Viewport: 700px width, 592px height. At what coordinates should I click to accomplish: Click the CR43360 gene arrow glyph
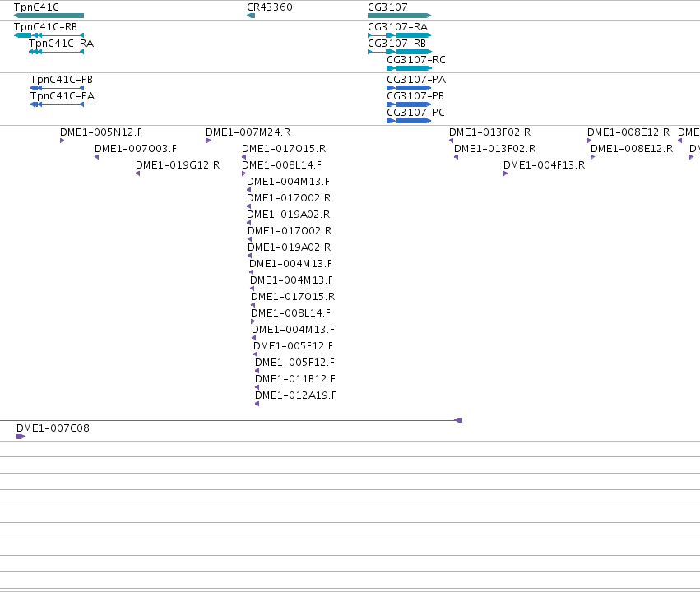point(251,16)
